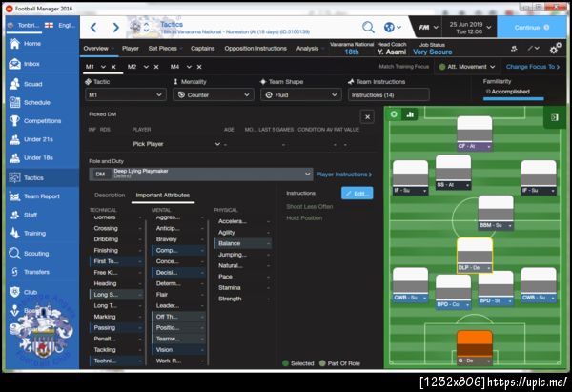Image resolution: width=572 pixels, height=392 pixels.
Task: Open Opposition Instructions tab
Action: tap(255, 49)
